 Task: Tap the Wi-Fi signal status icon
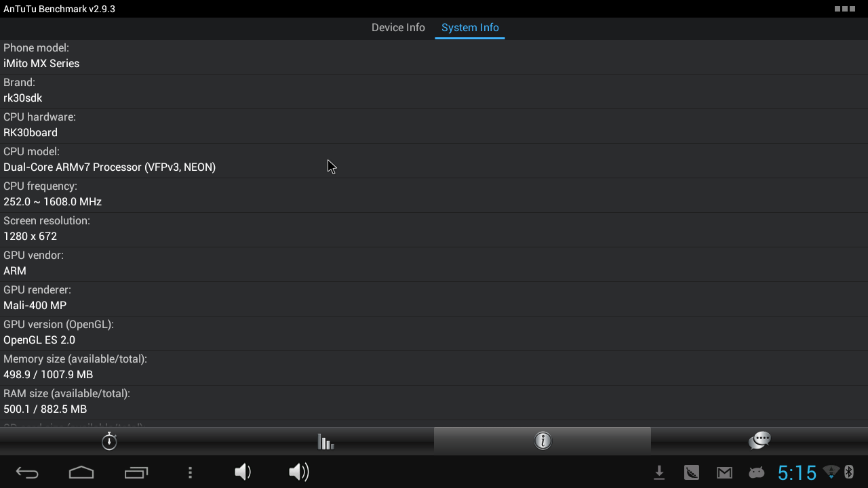(x=831, y=472)
